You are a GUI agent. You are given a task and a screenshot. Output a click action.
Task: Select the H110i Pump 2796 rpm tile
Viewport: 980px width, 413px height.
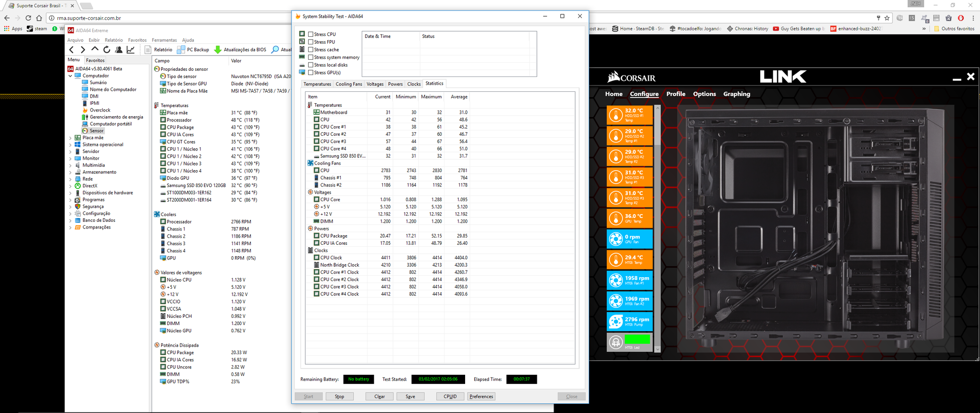[x=630, y=321]
